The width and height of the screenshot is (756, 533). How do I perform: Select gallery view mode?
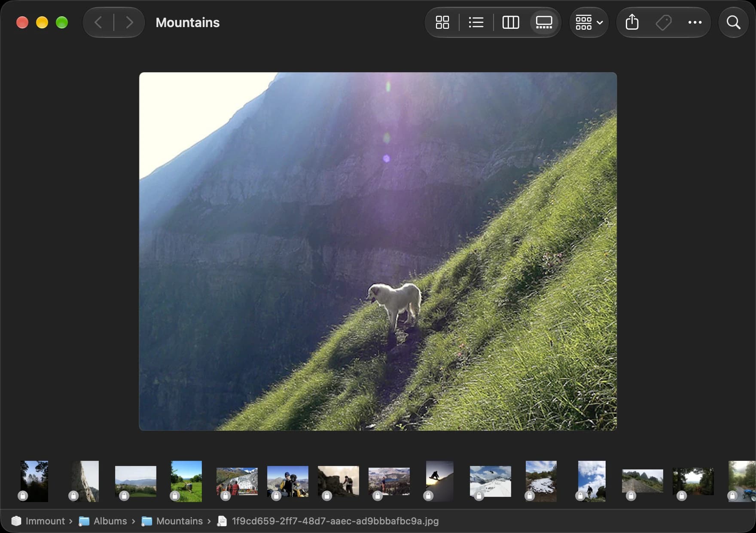point(544,22)
